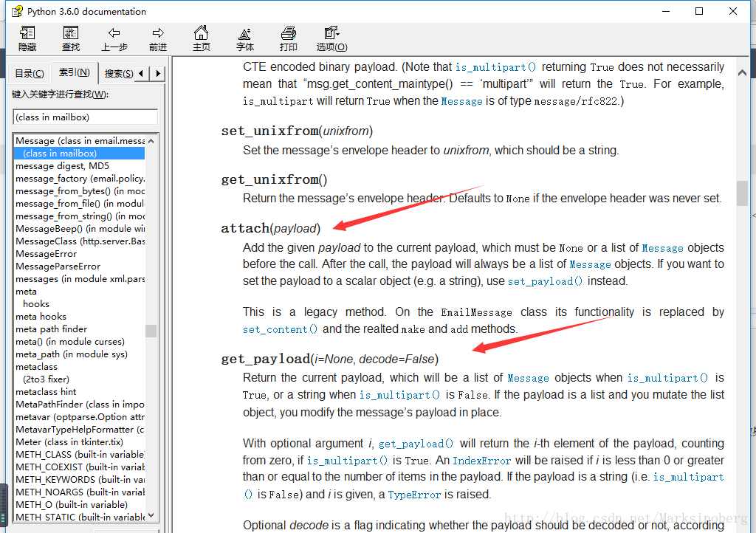Screen dimensions: 756x533
Task: Select 'metavar (optparse.Option attr' entry
Action: (x=80, y=416)
